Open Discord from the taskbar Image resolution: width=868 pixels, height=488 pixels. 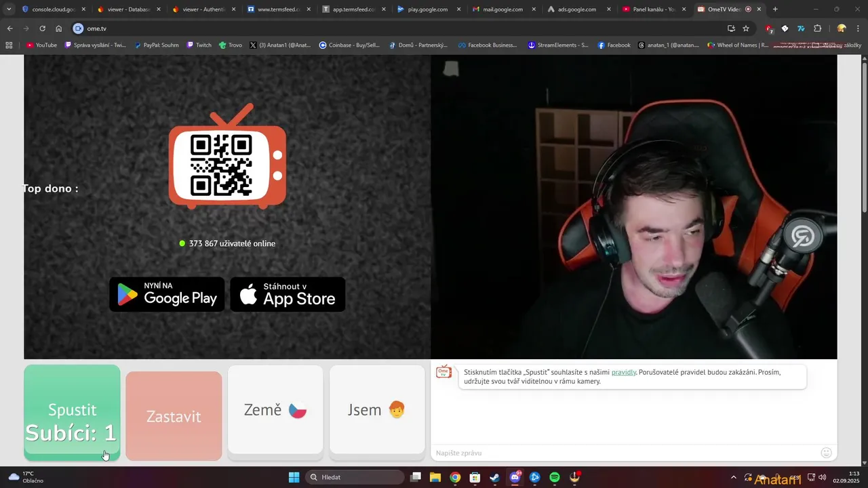(515, 477)
